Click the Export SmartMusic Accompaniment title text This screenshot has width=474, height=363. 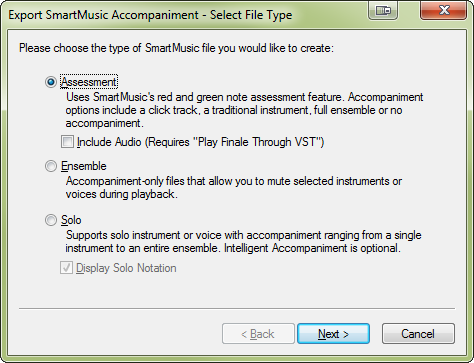[x=150, y=15]
